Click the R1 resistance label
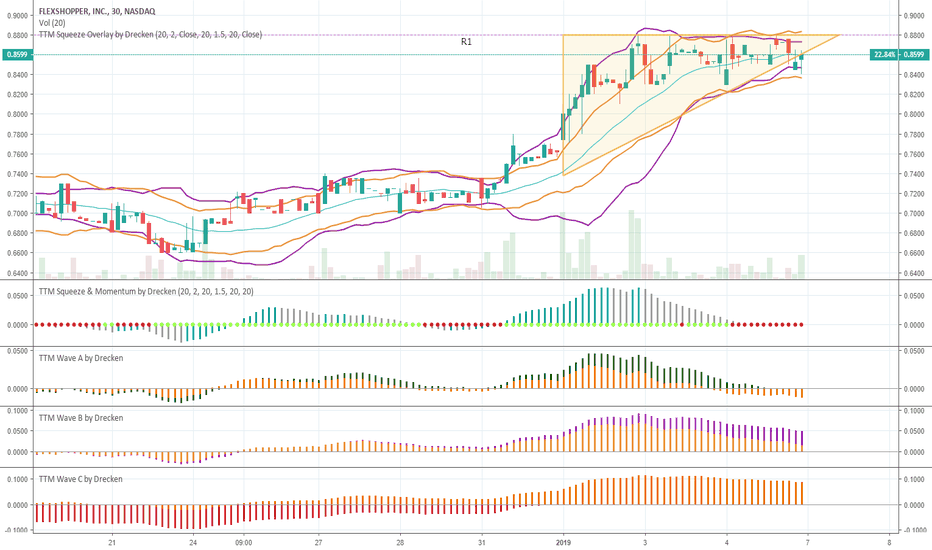 466,42
